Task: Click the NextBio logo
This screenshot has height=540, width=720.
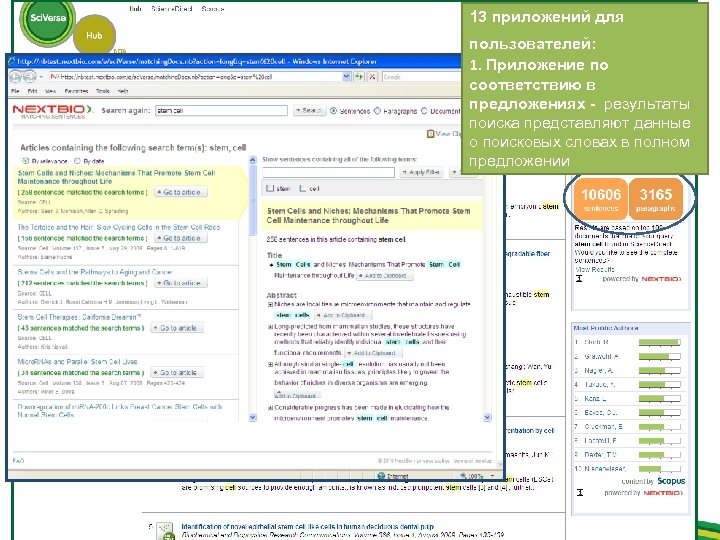Action: coord(52,111)
